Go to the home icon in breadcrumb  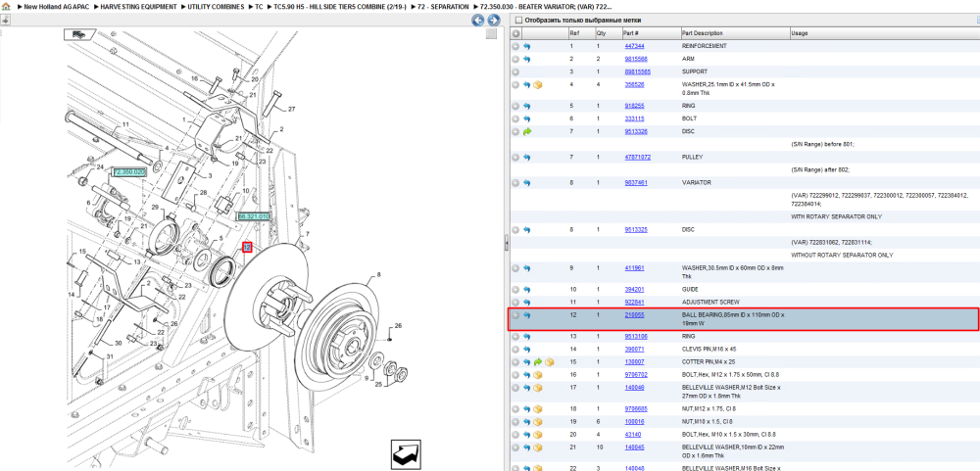(x=5, y=6)
